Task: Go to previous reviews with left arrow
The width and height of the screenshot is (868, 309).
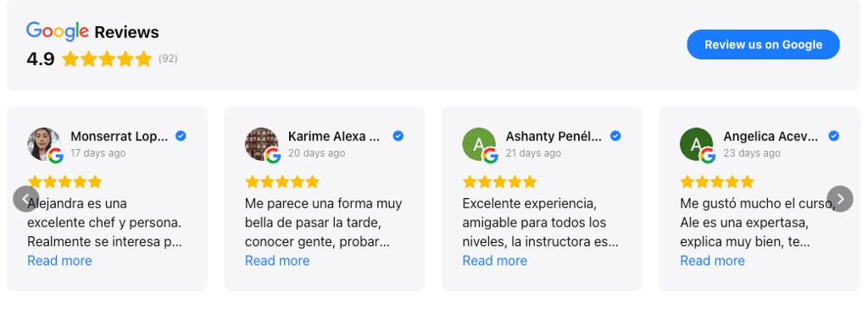Action: 26,199
